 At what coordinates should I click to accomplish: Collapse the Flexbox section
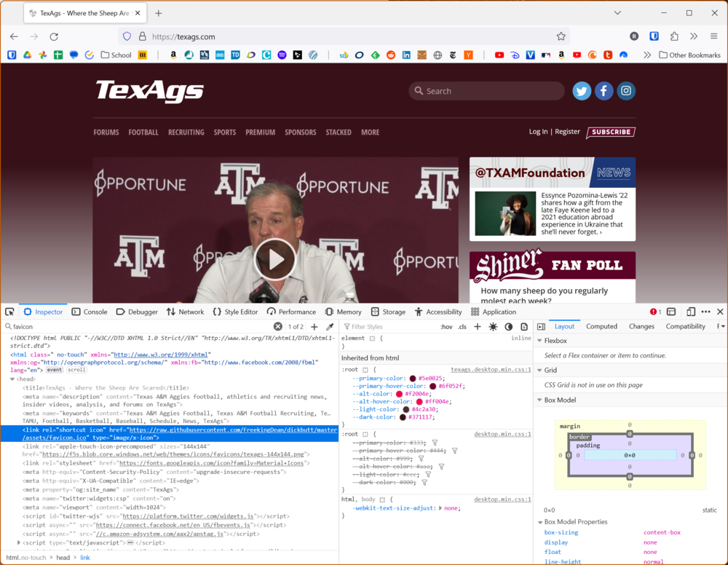pyautogui.click(x=539, y=341)
